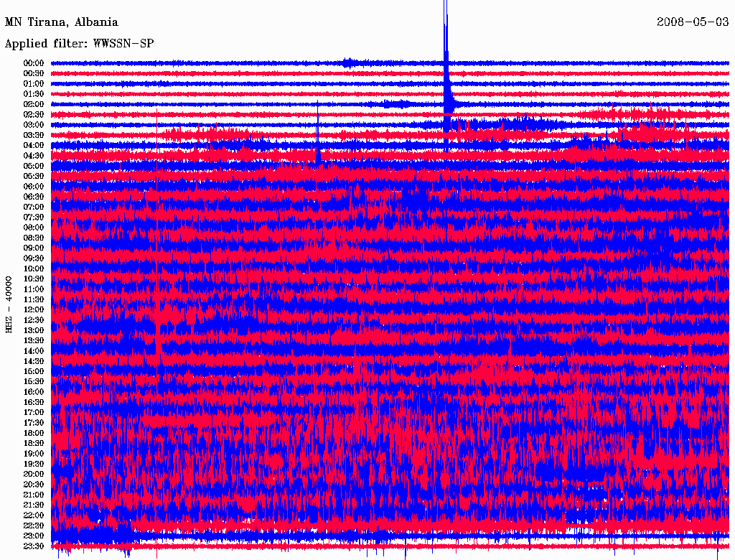Click the 14:30 time row label

34,361
